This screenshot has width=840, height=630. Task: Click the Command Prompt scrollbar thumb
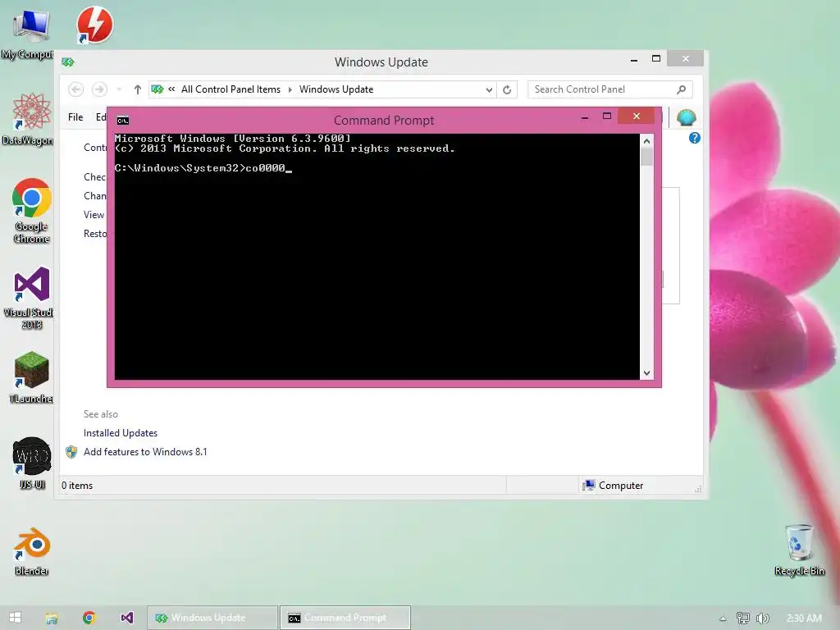pyautogui.click(x=646, y=157)
